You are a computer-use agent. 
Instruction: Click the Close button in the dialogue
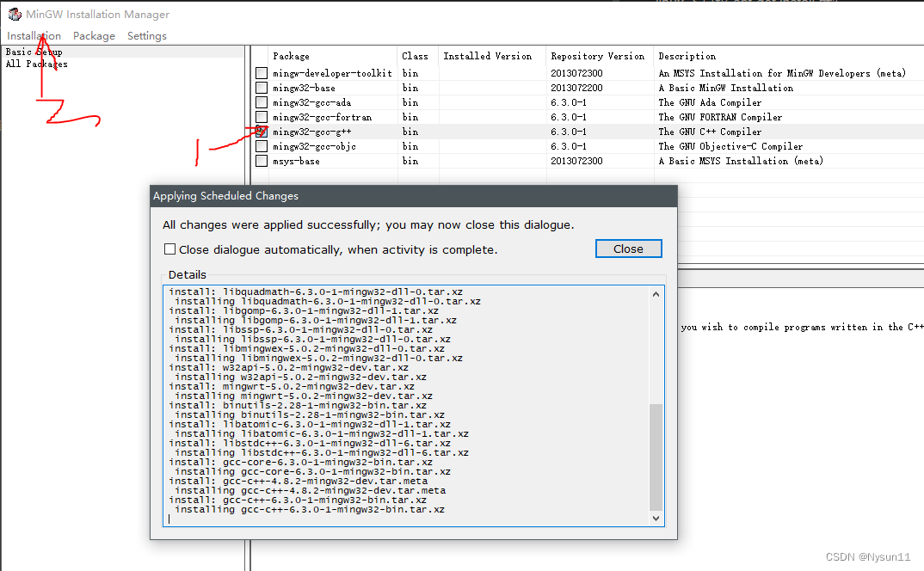pos(628,249)
